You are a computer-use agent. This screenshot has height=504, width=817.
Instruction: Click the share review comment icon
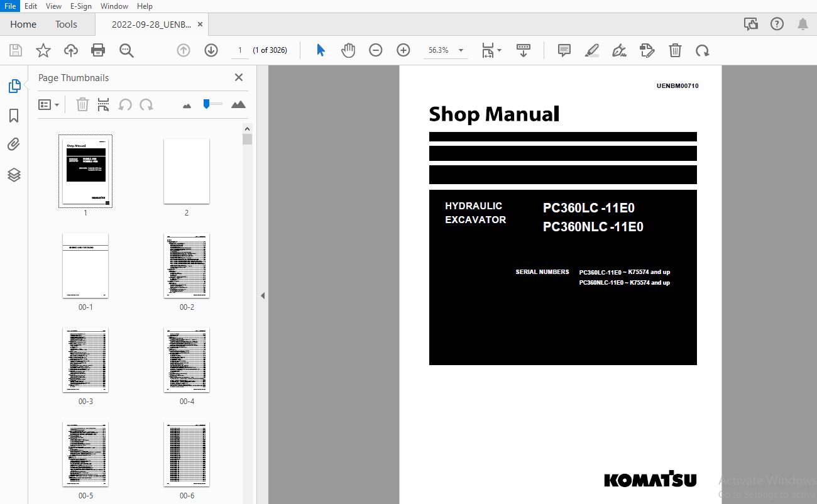point(750,25)
